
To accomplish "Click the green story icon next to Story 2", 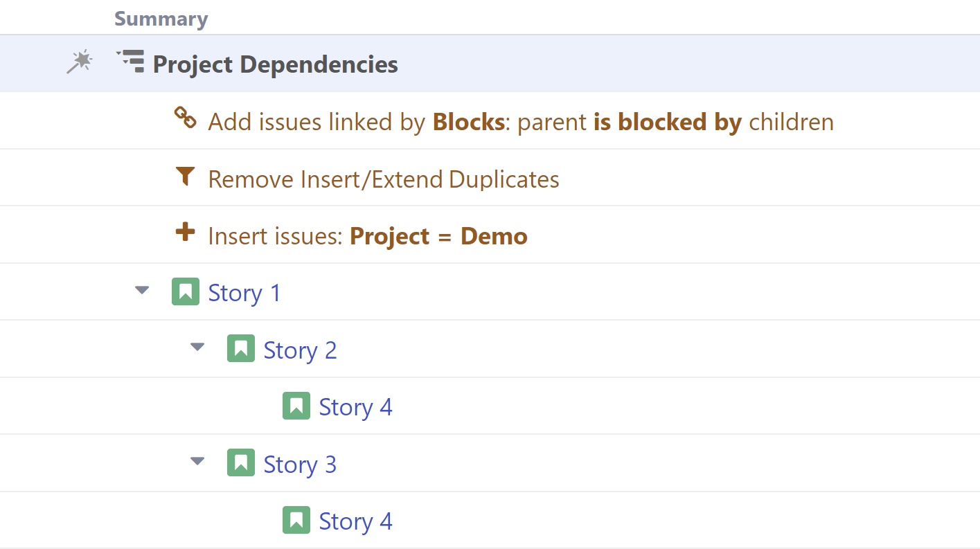I will pyautogui.click(x=240, y=349).
